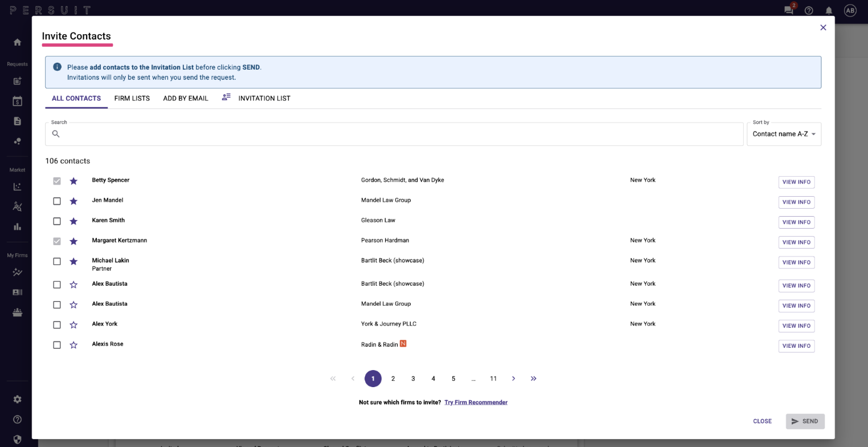
Task: Unfavorite Jen Mandel star
Action: (x=73, y=201)
